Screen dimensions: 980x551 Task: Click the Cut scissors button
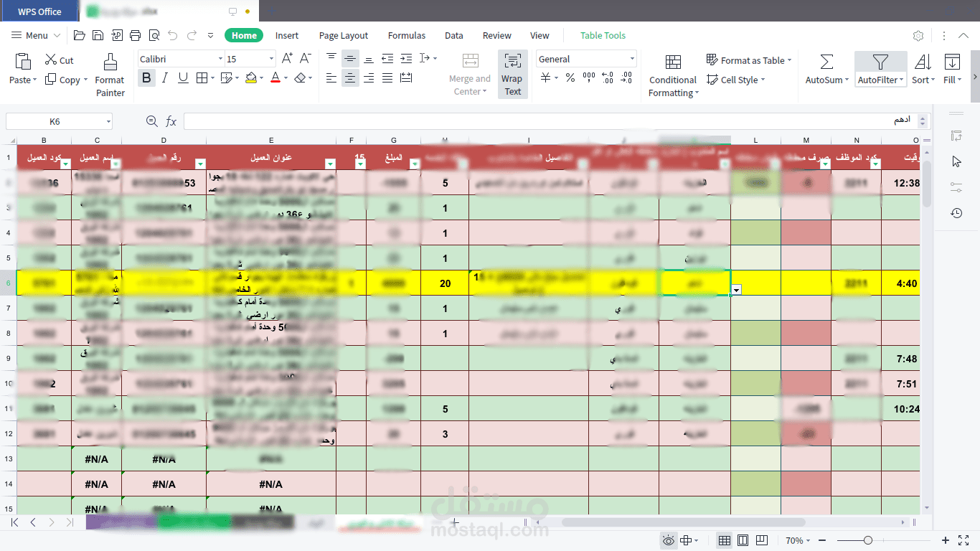click(x=59, y=60)
